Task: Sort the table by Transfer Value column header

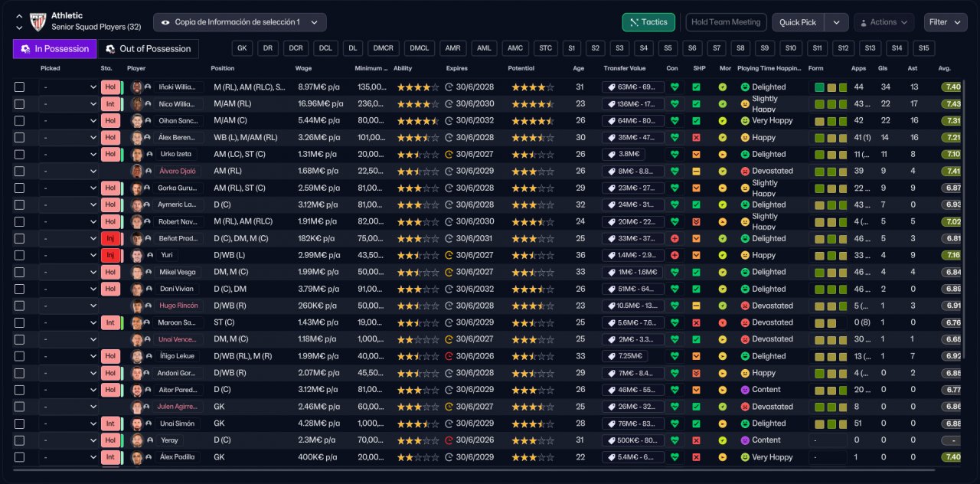Action: pyautogui.click(x=626, y=68)
